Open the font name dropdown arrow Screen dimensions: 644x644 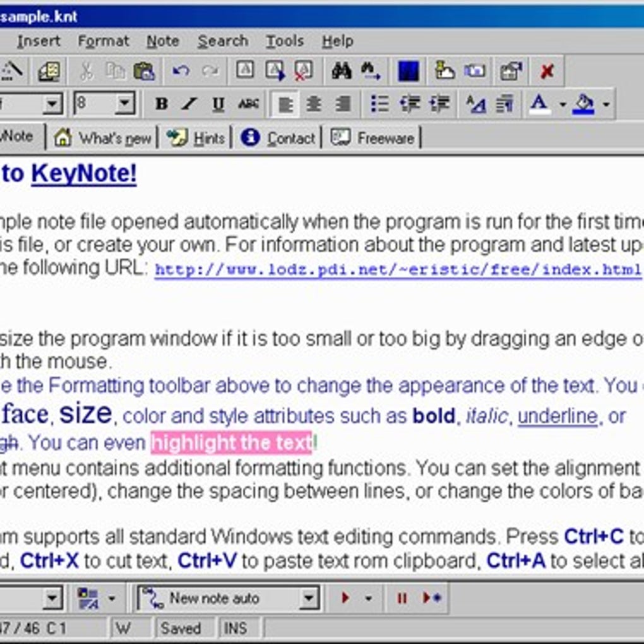coord(52,104)
